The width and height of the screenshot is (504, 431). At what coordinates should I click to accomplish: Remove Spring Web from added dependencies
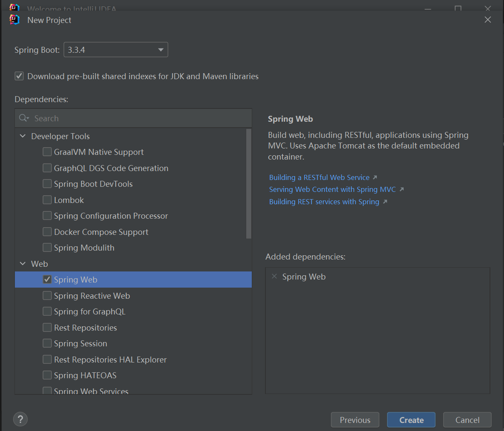[x=274, y=276]
